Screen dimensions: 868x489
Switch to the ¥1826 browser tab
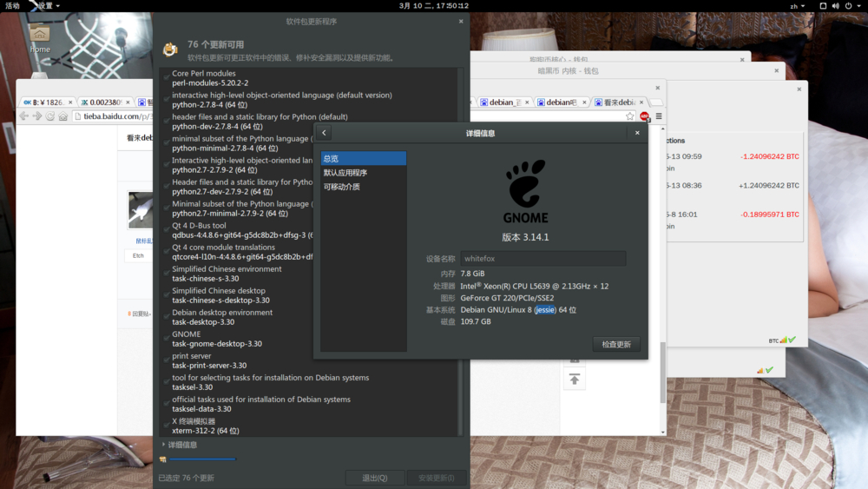[47, 102]
